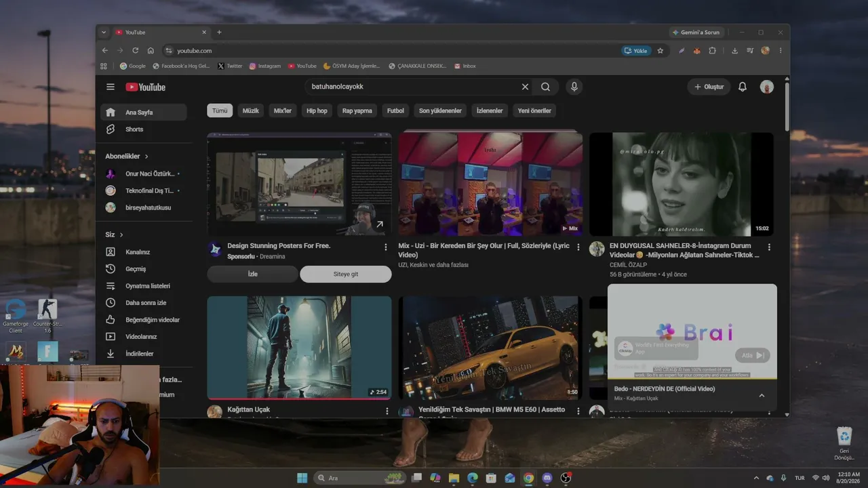Image resolution: width=868 pixels, height=488 pixels.
Task: Open Videolarınız in the sidebar
Action: [x=144, y=337]
